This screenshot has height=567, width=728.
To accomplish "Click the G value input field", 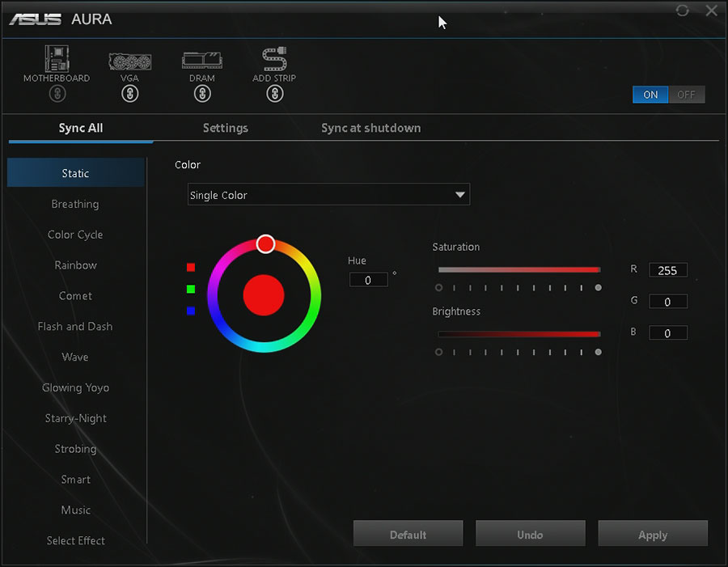I will click(667, 302).
